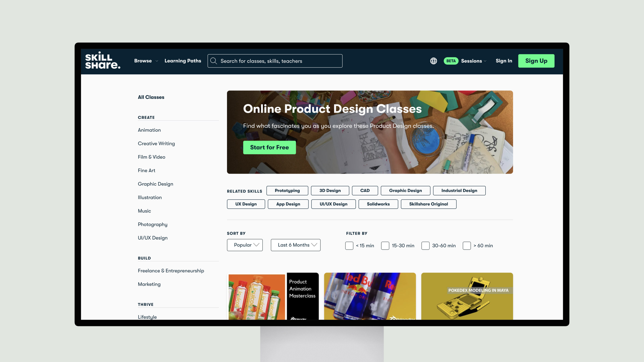Viewport: 644px width, 362px height.
Task: Click the Start for Free button
Action: point(269,147)
